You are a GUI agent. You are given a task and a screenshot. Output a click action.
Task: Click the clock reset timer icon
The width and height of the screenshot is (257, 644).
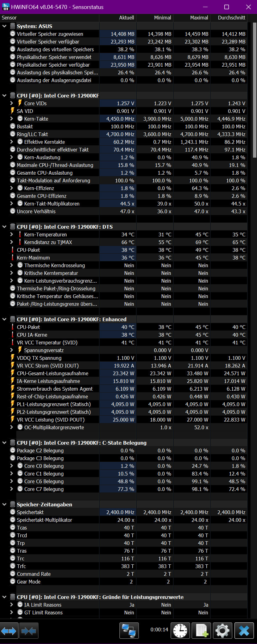point(180,630)
